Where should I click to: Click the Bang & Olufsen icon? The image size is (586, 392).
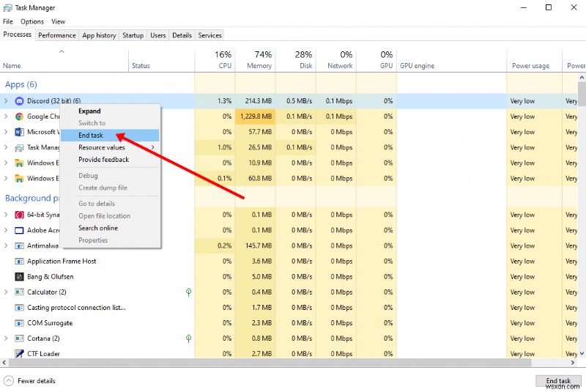tap(19, 277)
